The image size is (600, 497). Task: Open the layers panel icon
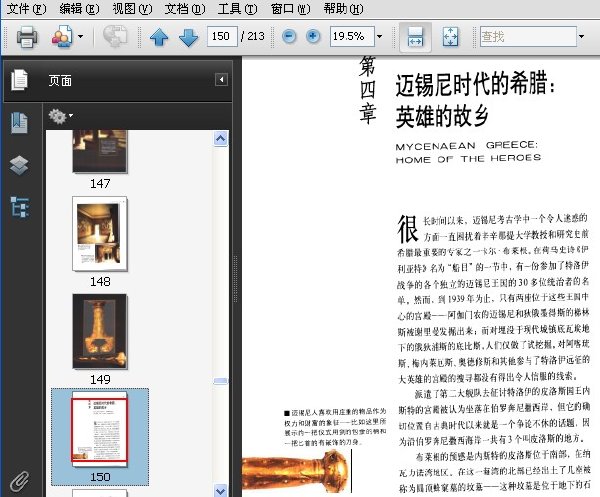click(19, 165)
